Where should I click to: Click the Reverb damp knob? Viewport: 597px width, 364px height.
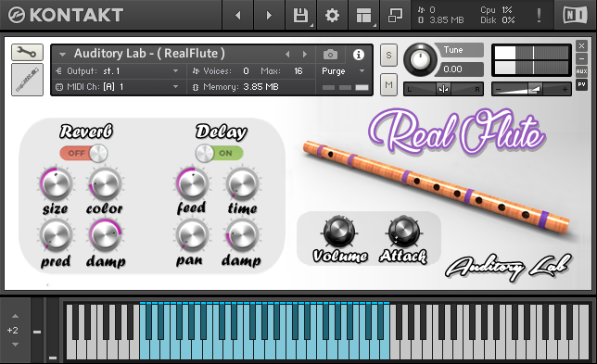[105, 235]
